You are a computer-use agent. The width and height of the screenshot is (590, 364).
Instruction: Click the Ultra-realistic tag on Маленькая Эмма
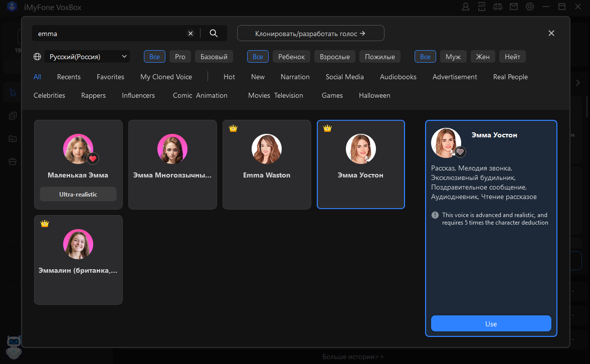click(x=78, y=194)
